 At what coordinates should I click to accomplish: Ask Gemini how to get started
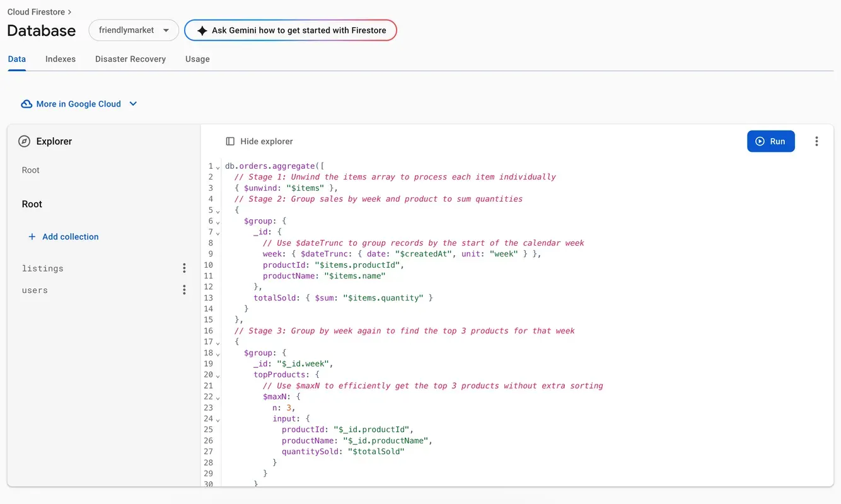pyautogui.click(x=291, y=30)
